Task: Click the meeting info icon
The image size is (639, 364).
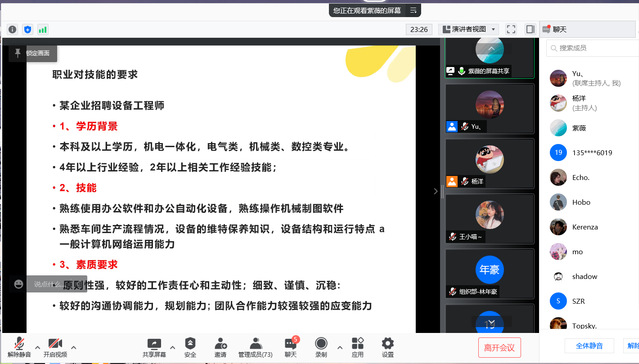Action: [13, 29]
